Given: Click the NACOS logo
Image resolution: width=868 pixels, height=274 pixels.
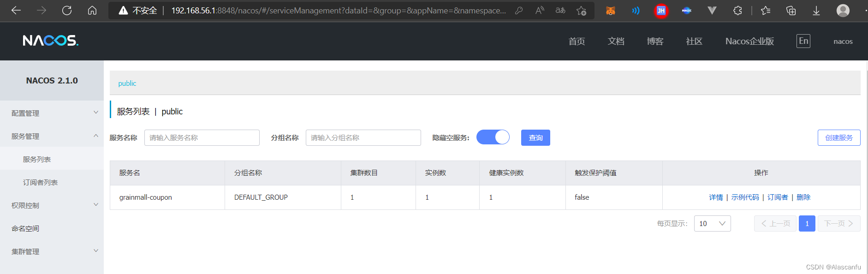Looking at the screenshot, I should click(51, 41).
